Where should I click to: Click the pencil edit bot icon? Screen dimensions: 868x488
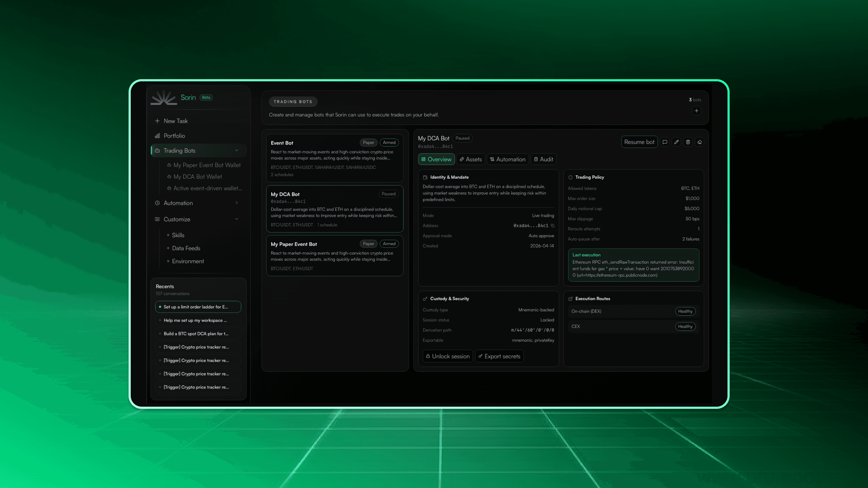click(676, 142)
